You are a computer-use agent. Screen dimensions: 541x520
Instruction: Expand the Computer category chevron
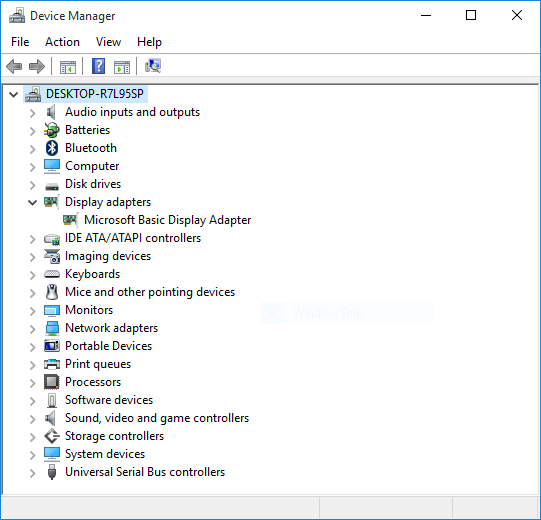coord(33,167)
